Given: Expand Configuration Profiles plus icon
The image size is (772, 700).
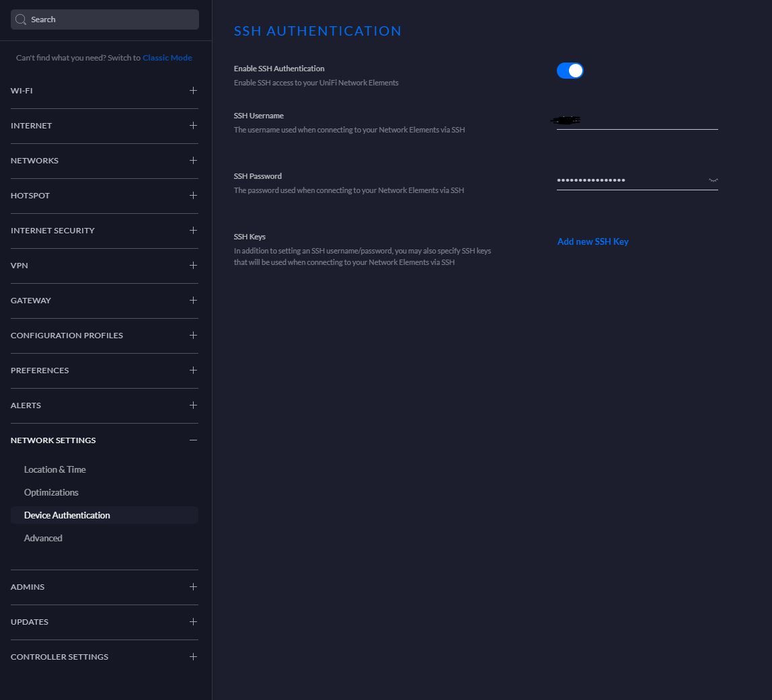Looking at the screenshot, I should [193, 336].
